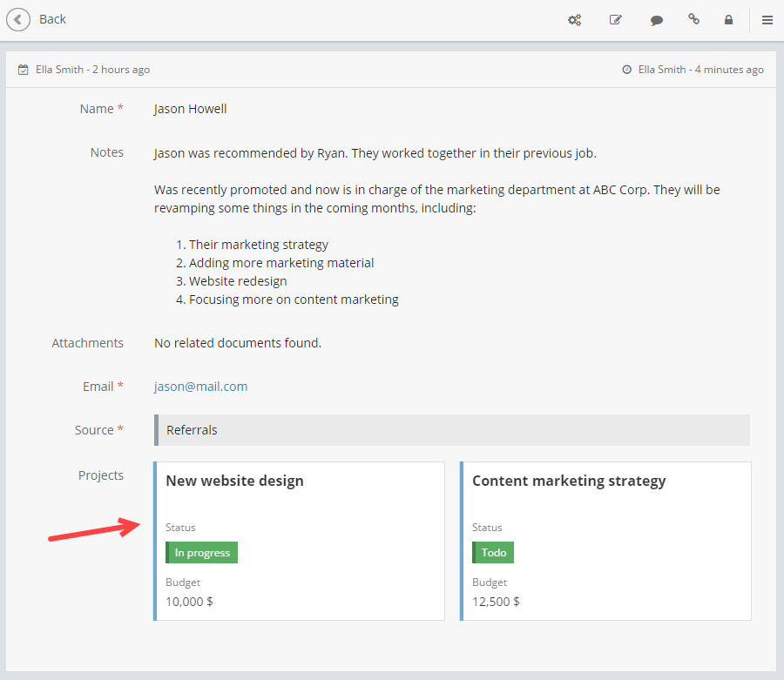Screen dimensions: 784x680
Task: Click the 'No related documents found' attachments text
Action: click(x=237, y=343)
